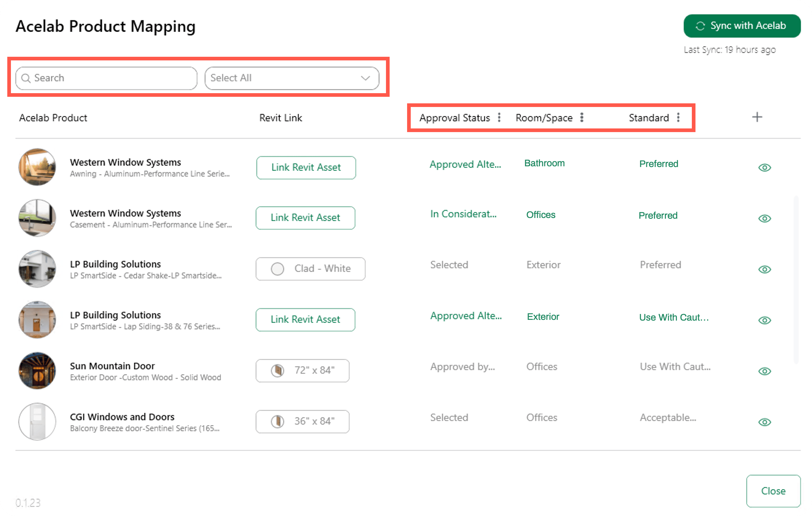Toggle visibility eye for Sun Mountain Door
This screenshot has width=812, height=516.
[x=765, y=371]
